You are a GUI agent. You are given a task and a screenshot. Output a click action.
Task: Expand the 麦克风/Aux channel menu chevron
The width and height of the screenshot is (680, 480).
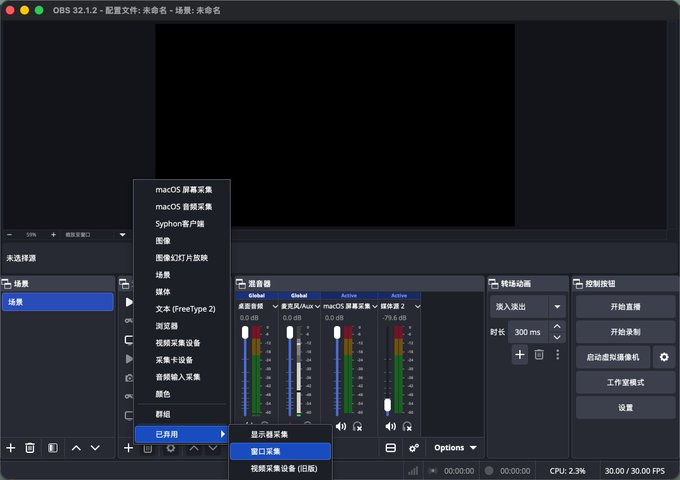[x=317, y=307]
